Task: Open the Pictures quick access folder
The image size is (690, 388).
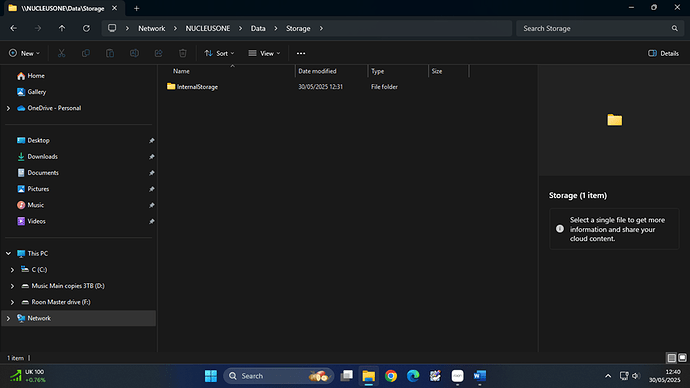Action: pyautogui.click(x=33, y=189)
